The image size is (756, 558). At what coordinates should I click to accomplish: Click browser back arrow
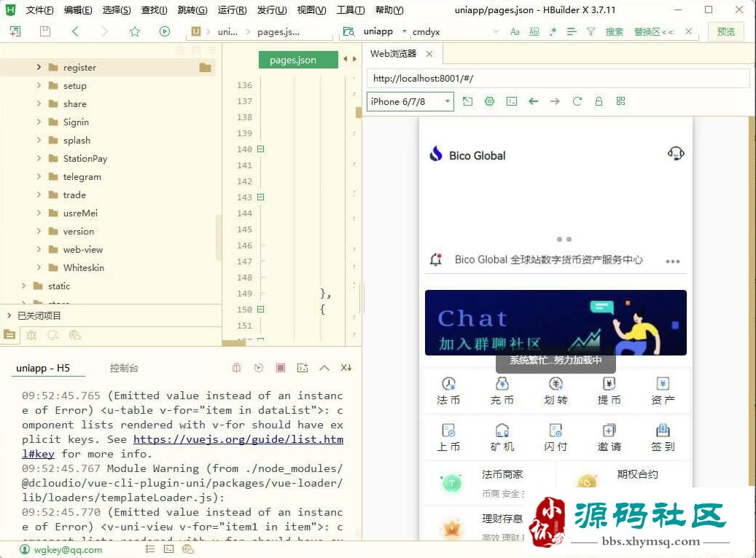pyautogui.click(x=533, y=101)
